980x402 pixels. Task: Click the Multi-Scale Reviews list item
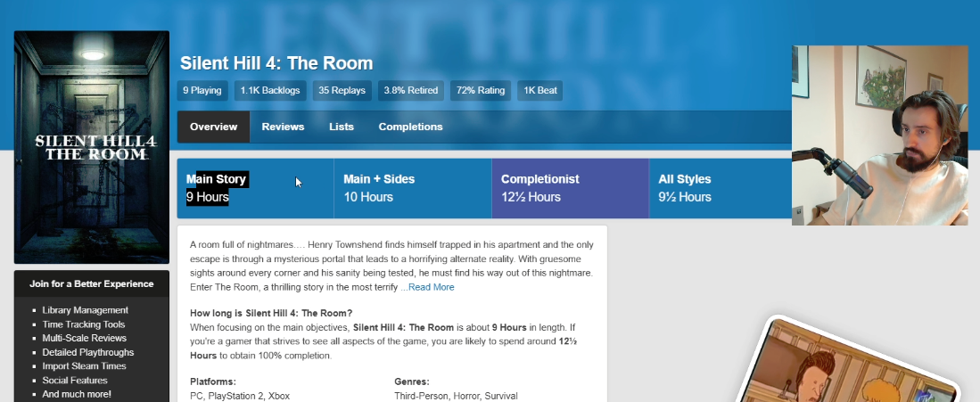tap(85, 338)
